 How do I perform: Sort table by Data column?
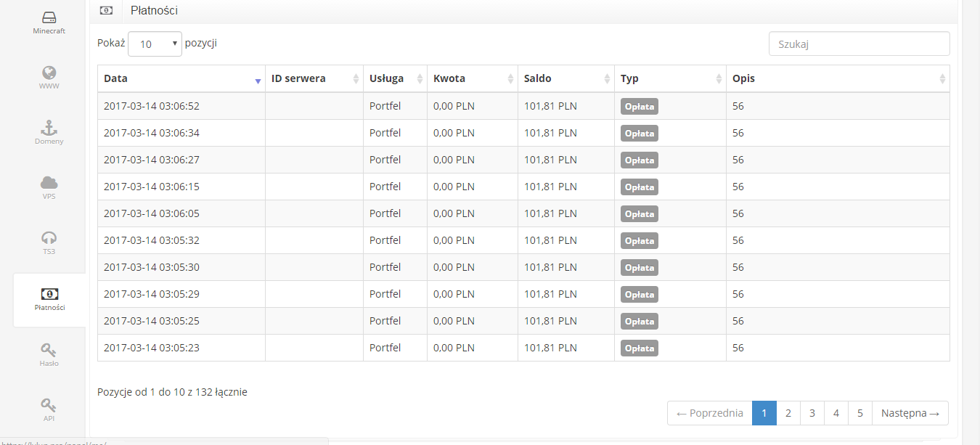[x=181, y=78]
